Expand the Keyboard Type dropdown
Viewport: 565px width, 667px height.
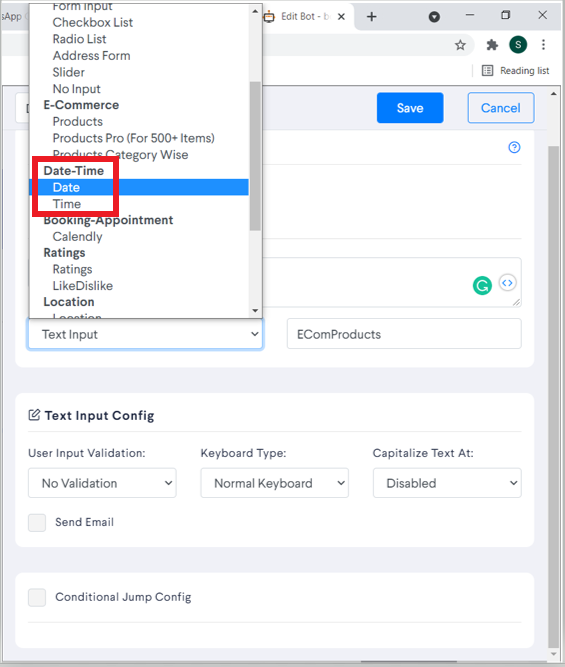tap(274, 483)
